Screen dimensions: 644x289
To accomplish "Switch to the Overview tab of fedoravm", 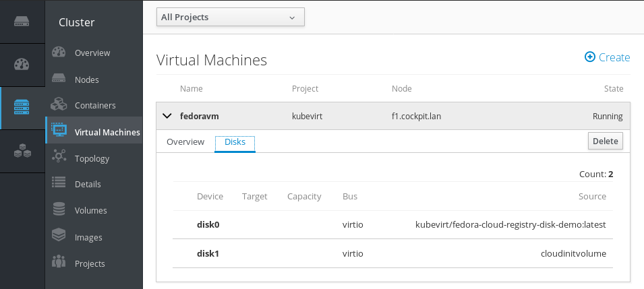I will click(x=185, y=142).
